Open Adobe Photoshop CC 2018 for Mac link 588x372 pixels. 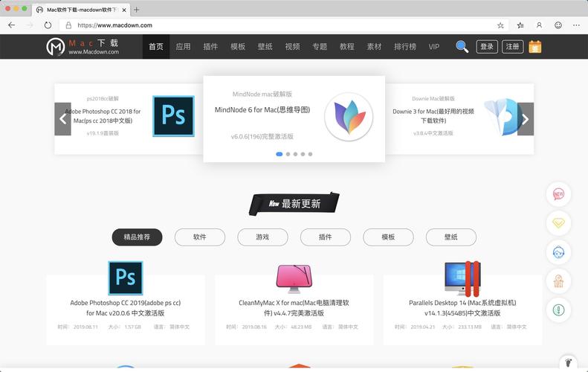pyautogui.click(x=103, y=116)
